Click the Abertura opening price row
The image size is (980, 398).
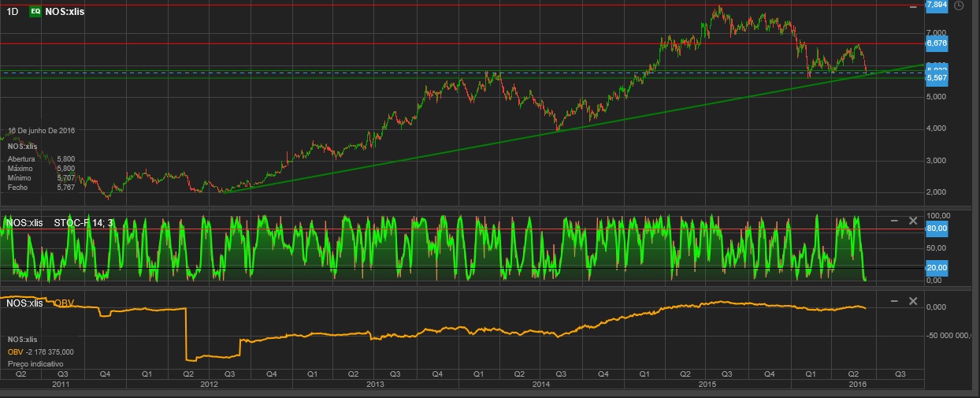(41, 159)
